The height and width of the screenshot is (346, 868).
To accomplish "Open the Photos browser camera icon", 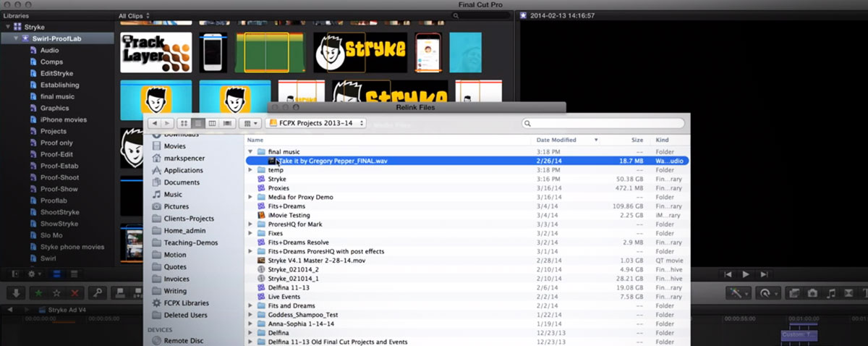I will pos(812,293).
